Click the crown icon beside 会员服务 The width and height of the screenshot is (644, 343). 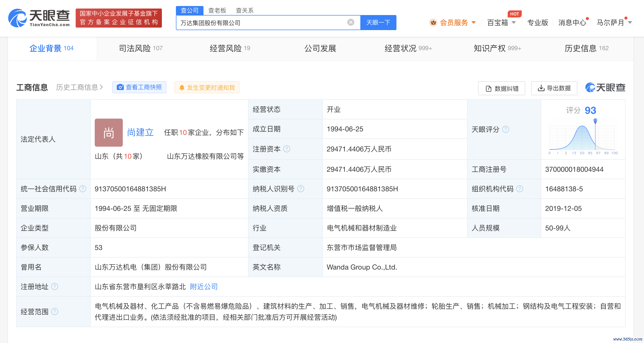pos(433,23)
